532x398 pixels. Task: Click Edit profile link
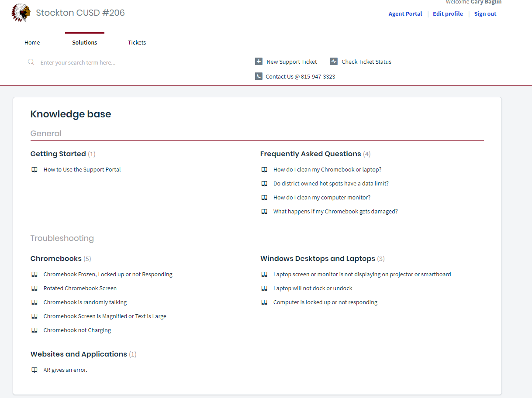pyautogui.click(x=448, y=14)
